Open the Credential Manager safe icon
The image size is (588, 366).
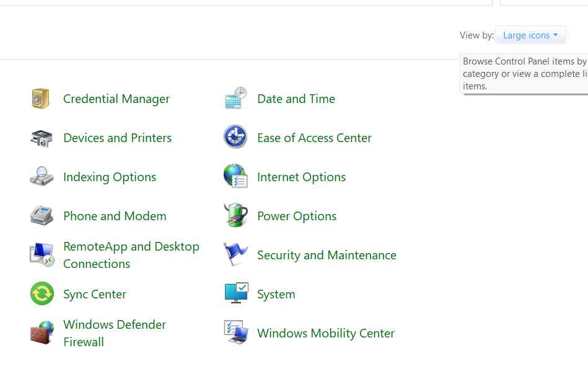pyautogui.click(x=41, y=99)
